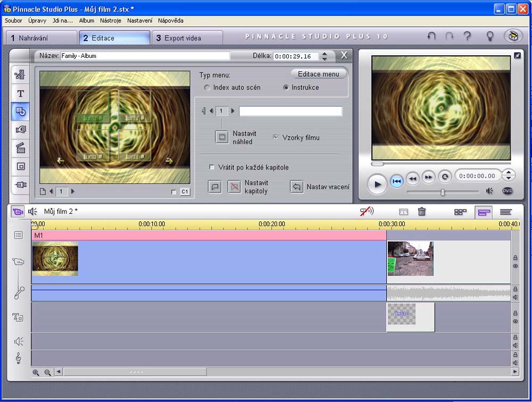Open the help question mark icon
532x402 pixels.
click(x=467, y=36)
